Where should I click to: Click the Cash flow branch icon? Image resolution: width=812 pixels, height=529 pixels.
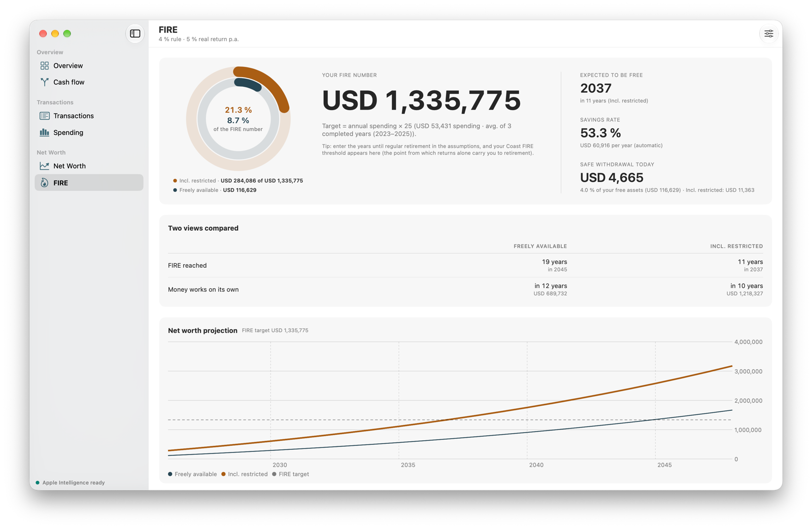[x=45, y=82]
